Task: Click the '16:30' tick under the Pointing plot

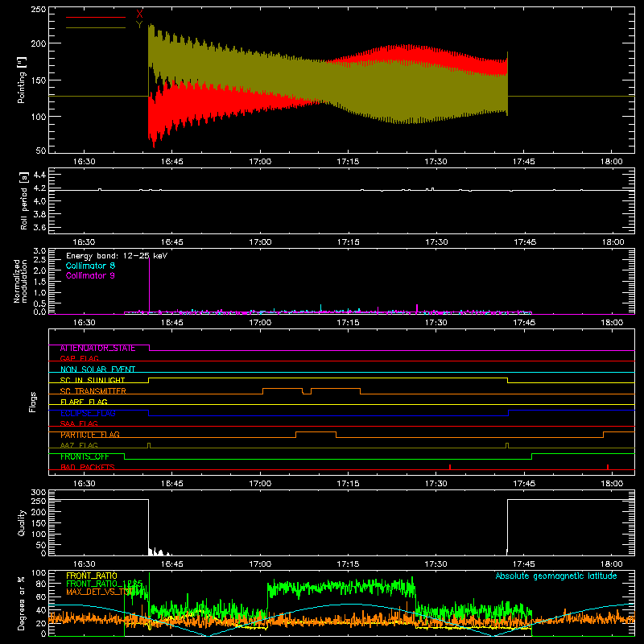Action: click(85, 162)
